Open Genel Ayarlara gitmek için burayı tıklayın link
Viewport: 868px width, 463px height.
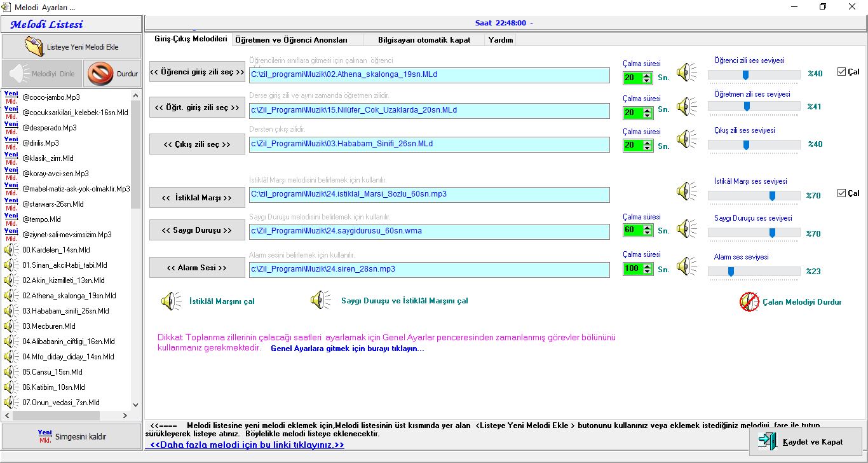click(347, 349)
